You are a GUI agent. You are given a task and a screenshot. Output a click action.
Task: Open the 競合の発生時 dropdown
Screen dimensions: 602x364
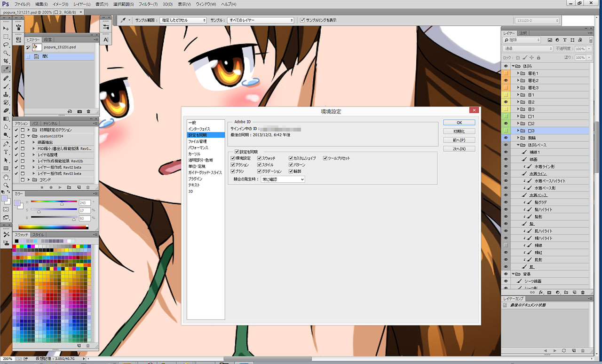(283, 179)
